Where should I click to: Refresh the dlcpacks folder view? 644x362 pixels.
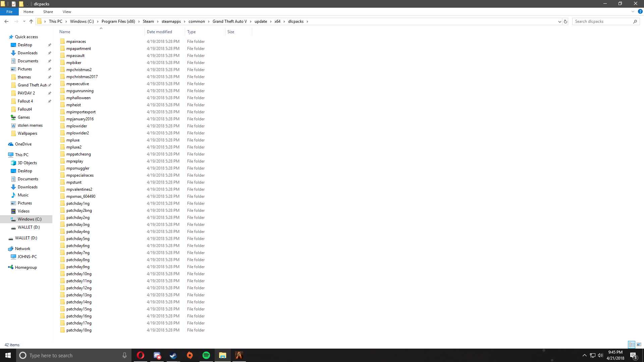click(x=566, y=21)
